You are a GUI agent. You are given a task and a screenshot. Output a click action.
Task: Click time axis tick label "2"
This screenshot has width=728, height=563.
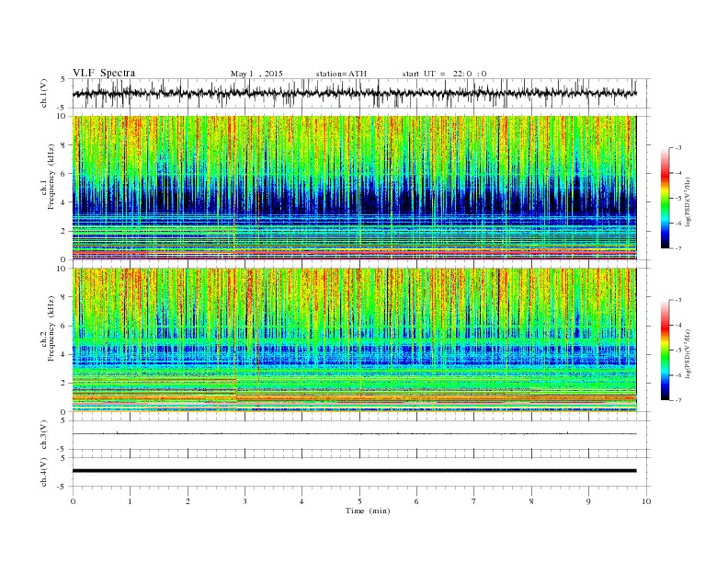[188, 501]
